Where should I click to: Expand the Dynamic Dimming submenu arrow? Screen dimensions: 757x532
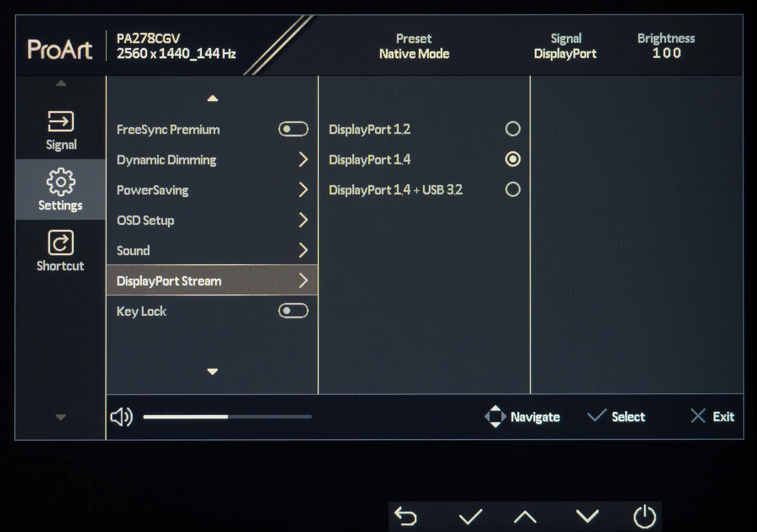pyautogui.click(x=303, y=160)
